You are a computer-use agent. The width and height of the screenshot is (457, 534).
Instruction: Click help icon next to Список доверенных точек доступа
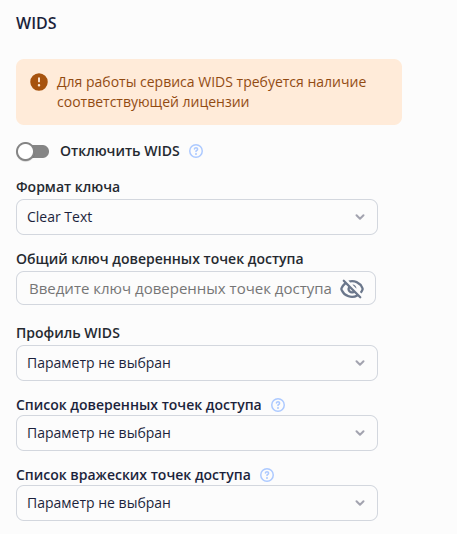click(278, 405)
